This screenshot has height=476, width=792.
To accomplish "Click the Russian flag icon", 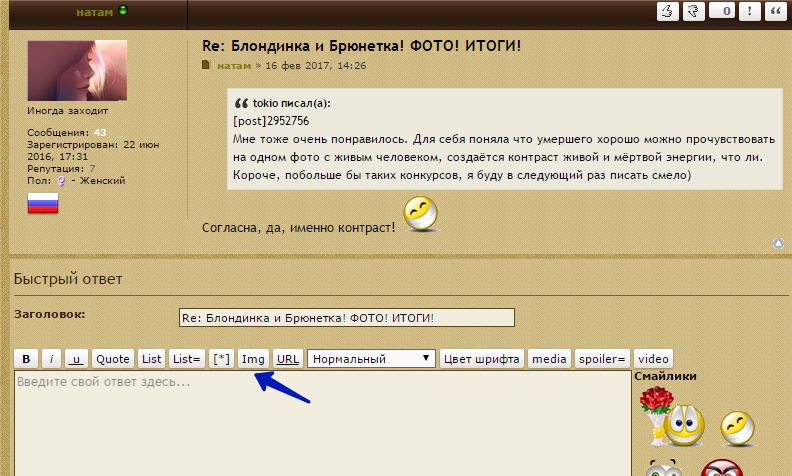I will pos(43,203).
